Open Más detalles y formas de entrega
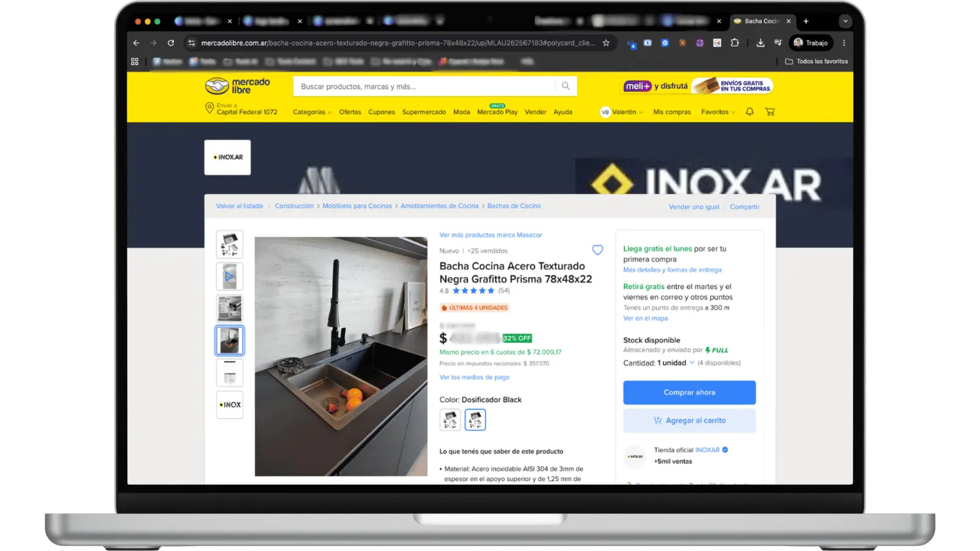Image resolution: width=980 pixels, height=551 pixels. [672, 270]
